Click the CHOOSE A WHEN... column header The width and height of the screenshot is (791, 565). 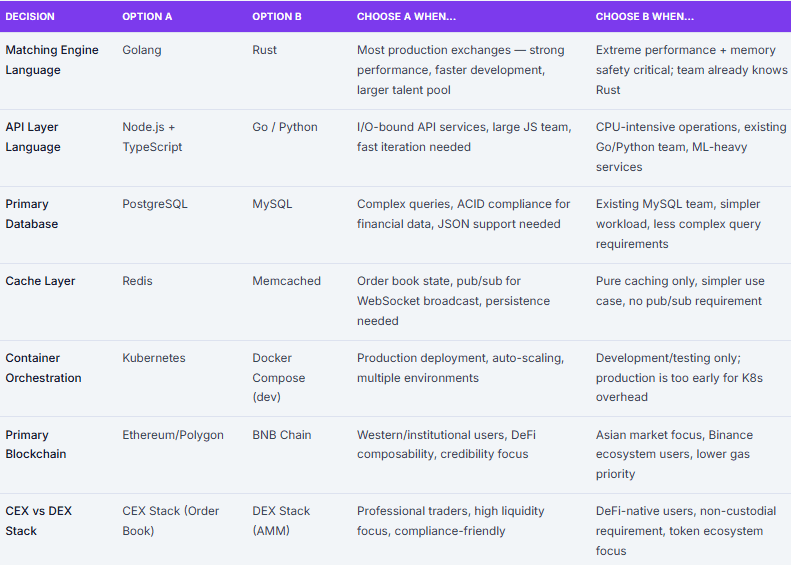tap(406, 17)
